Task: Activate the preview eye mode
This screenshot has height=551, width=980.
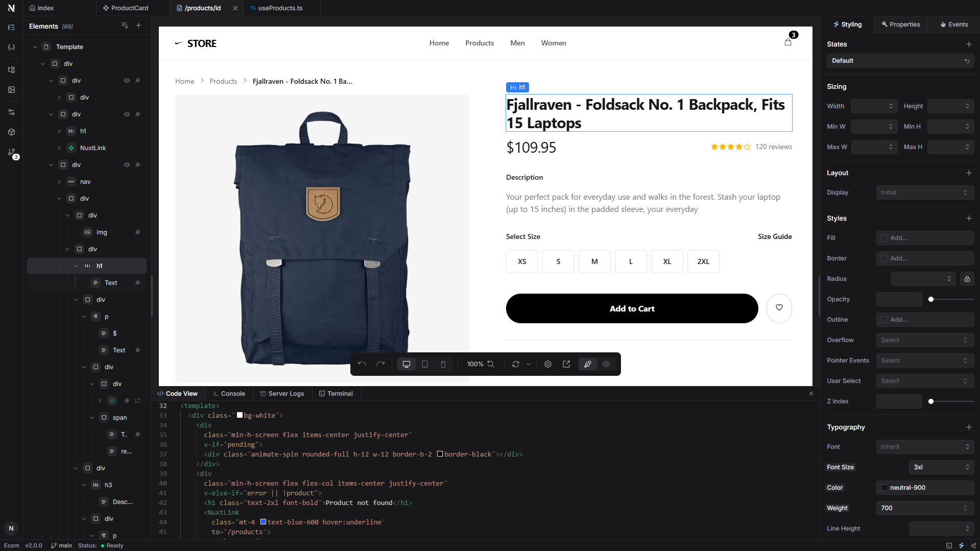Action: pyautogui.click(x=606, y=364)
